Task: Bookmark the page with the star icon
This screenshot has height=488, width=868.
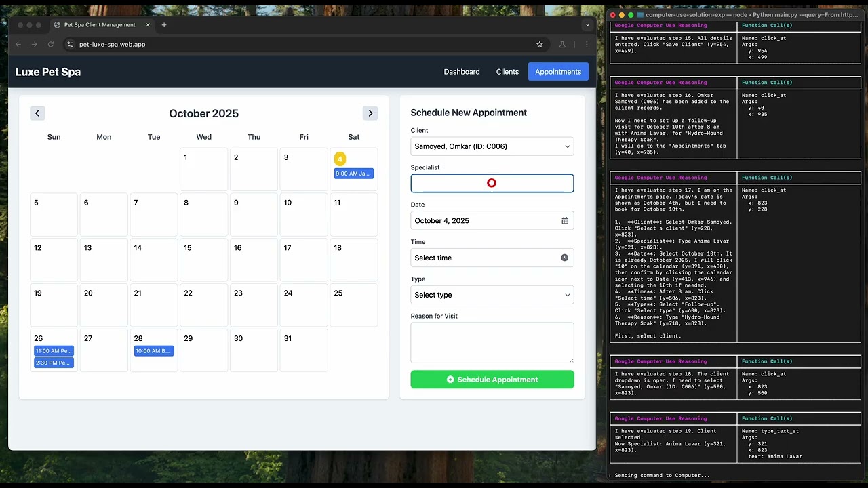Action: point(539,44)
